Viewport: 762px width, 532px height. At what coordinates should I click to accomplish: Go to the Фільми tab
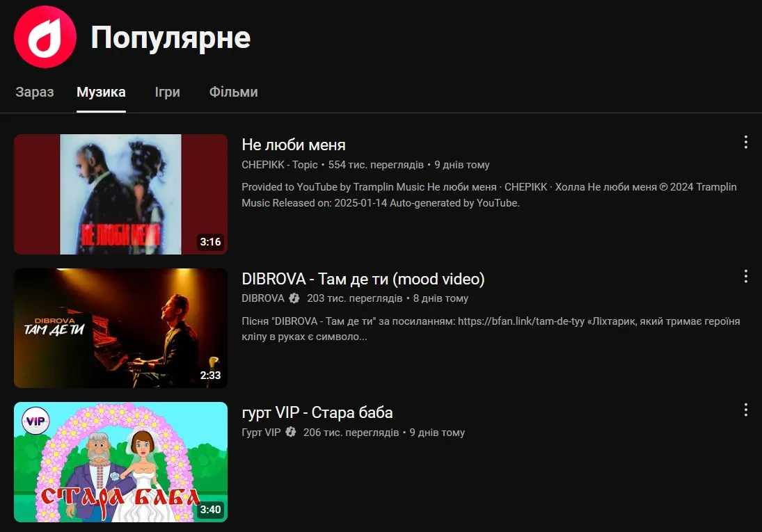pyautogui.click(x=233, y=92)
